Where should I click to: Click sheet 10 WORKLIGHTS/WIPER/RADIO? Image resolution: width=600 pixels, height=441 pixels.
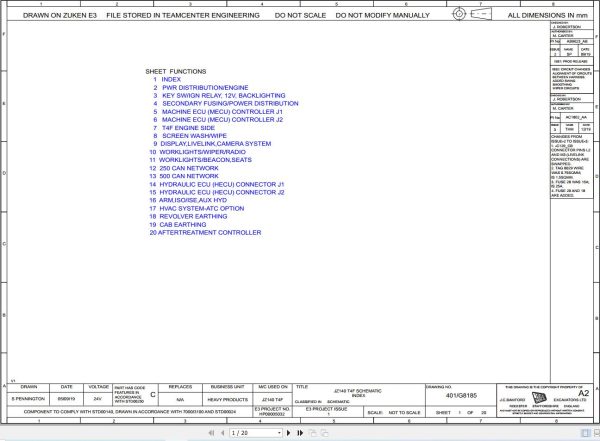197,152
